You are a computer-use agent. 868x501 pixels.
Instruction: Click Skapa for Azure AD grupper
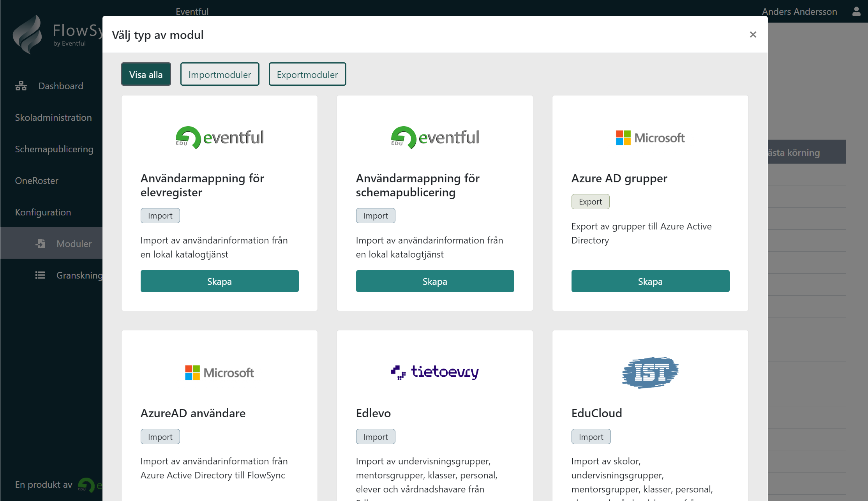[650, 281]
